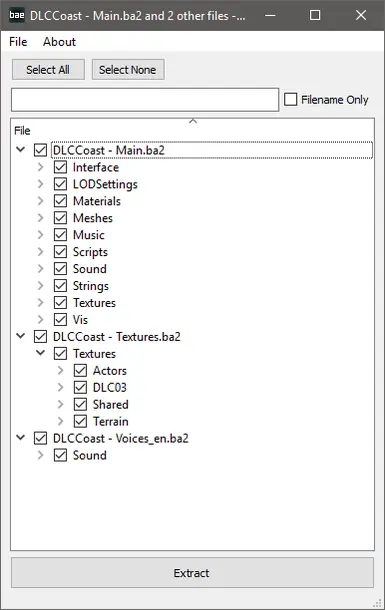385x610 pixels.
Task: Click the Select All button
Action: point(48,70)
